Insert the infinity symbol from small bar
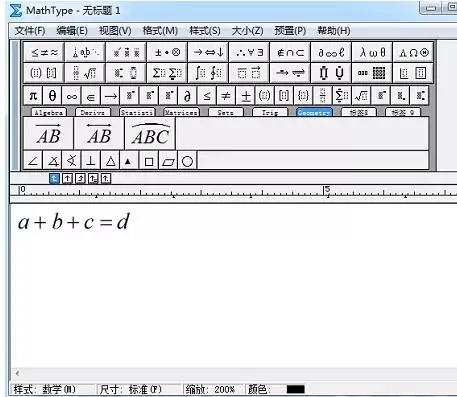Viewport: 457px width, 397px height. (72, 96)
